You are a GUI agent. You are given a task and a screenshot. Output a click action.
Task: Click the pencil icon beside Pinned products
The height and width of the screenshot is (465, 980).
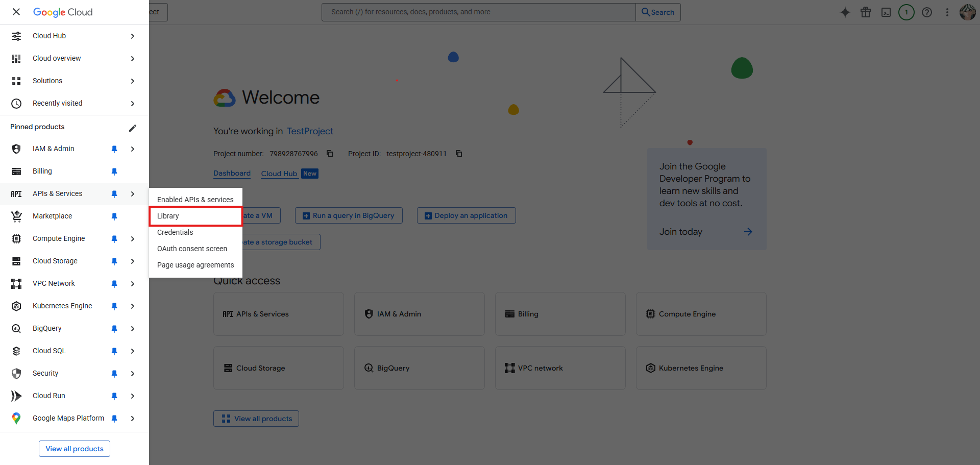coord(133,128)
